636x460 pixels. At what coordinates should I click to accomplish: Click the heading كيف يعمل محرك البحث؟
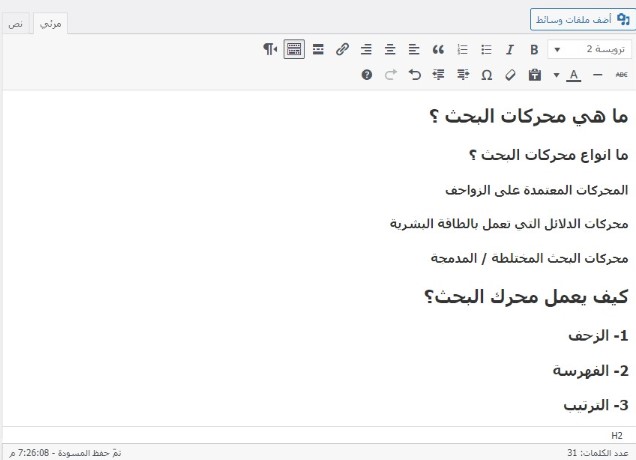526,297
